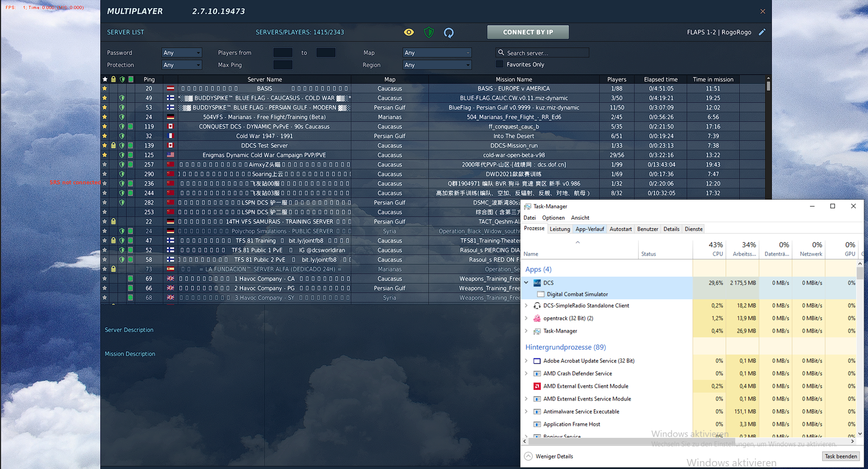
Task: Click the yellow eye icon in the header
Action: (x=409, y=32)
